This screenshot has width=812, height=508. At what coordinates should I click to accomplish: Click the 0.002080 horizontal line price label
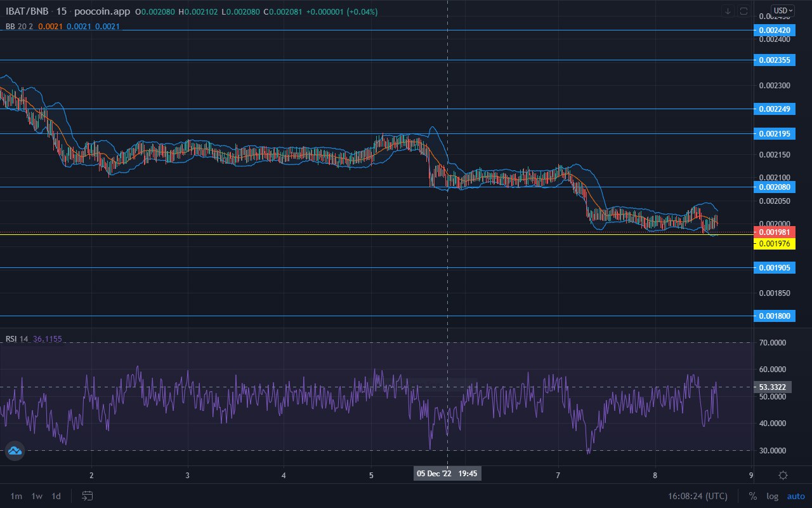point(774,187)
